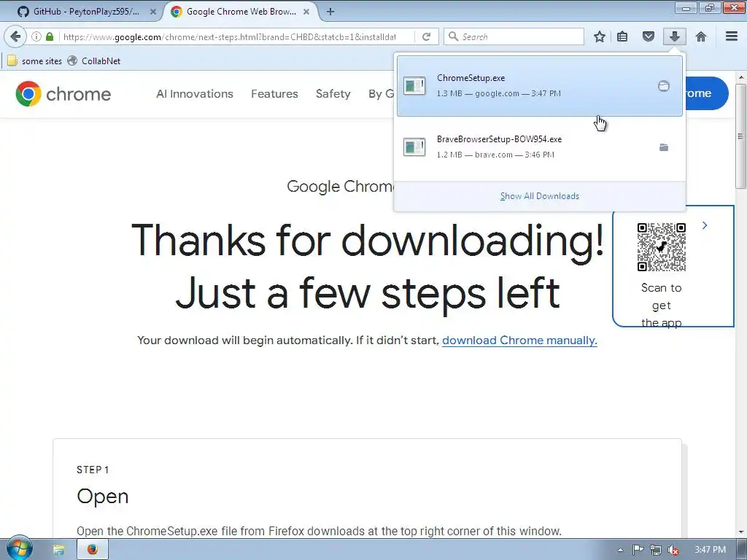Viewport: 747px width, 560px height.
Task: Click the search magnifier icon
Action: pos(454,36)
